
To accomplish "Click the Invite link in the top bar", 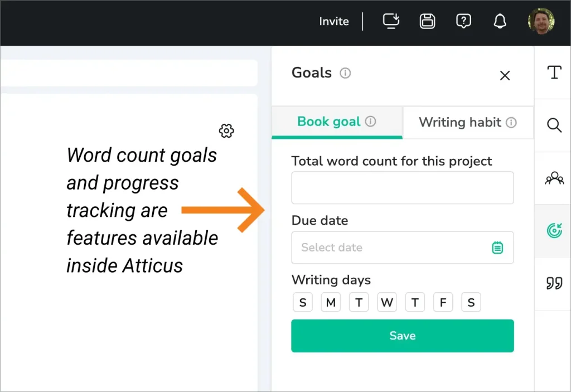I will pos(333,21).
